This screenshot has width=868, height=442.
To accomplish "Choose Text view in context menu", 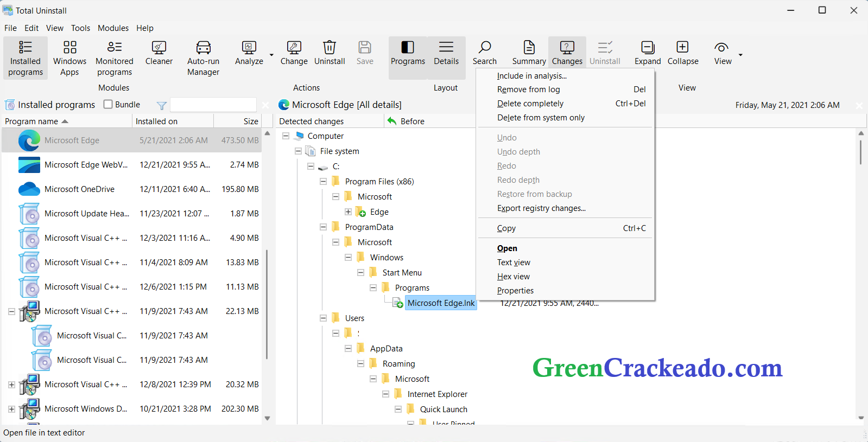I will point(565,262).
